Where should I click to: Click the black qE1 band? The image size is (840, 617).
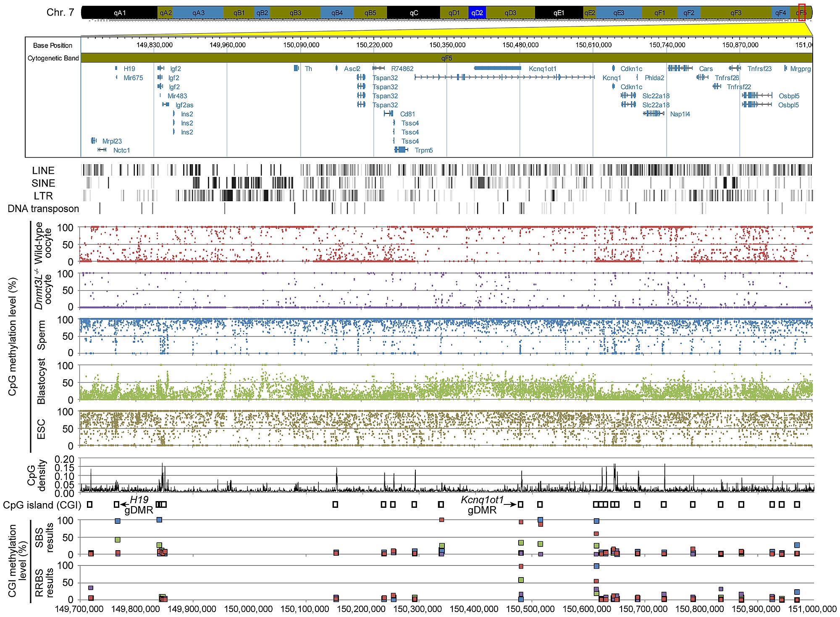coord(559,13)
